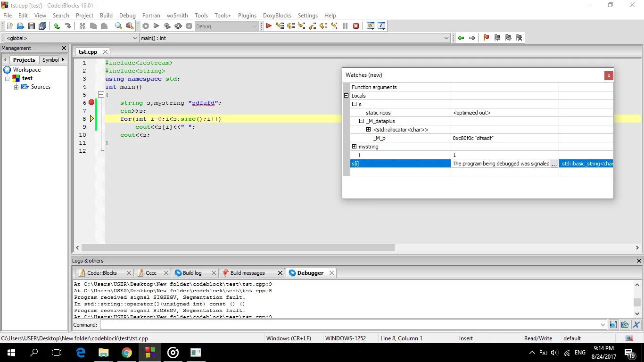644x362 pixels.
Task: Collapse the test project tree node
Action: pyautogui.click(x=8, y=79)
